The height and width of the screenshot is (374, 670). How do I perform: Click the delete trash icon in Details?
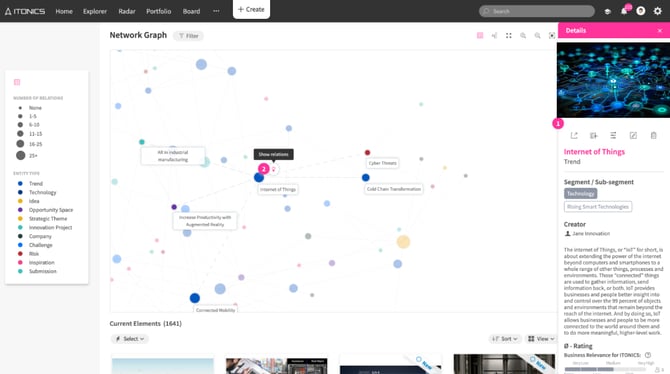click(653, 135)
